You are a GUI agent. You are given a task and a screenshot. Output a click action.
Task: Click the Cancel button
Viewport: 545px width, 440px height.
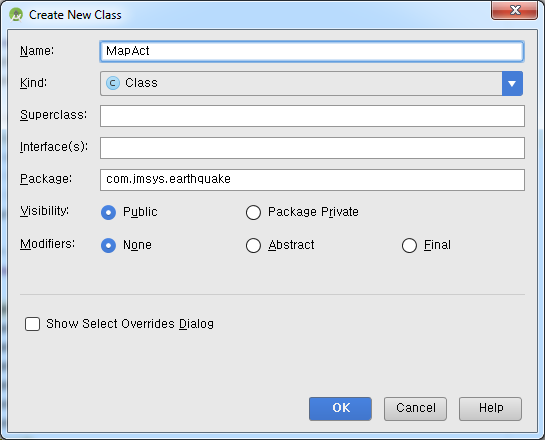(x=415, y=409)
